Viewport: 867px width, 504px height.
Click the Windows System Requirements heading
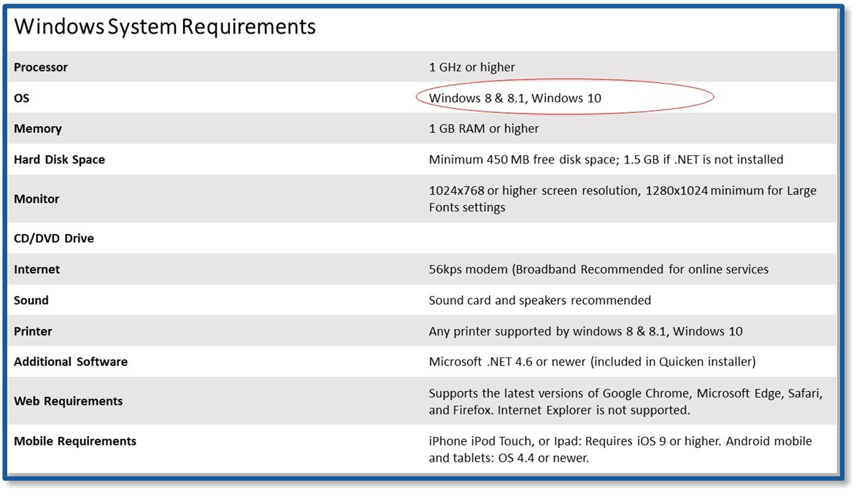(165, 27)
